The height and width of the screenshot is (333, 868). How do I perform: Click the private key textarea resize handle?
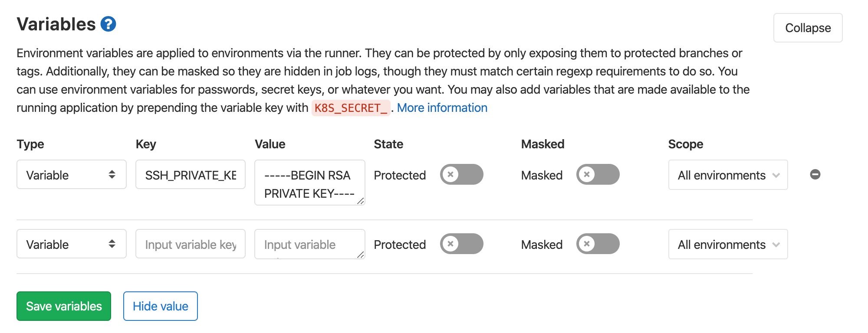[x=361, y=201]
